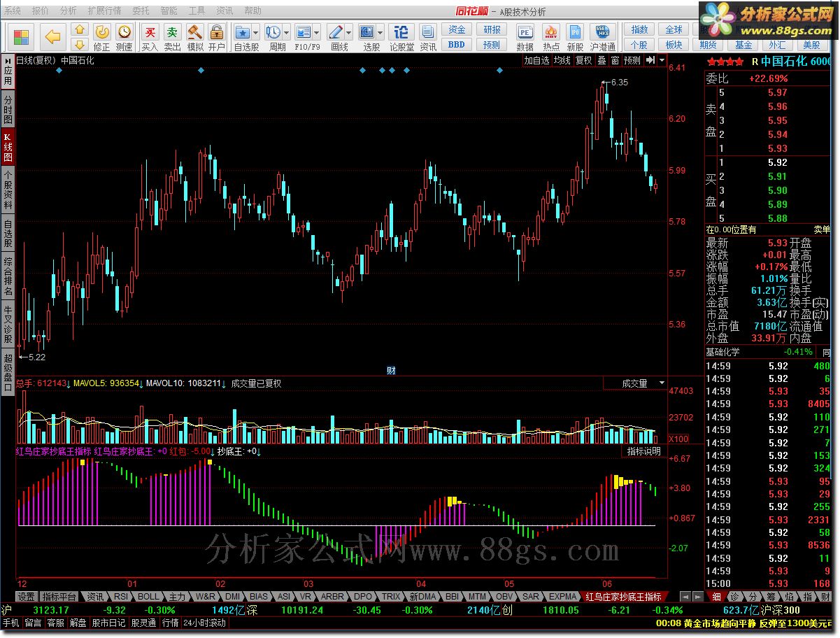Switch to the BOLL indicator tab
840x638 pixels.
pyautogui.click(x=148, y=597)
